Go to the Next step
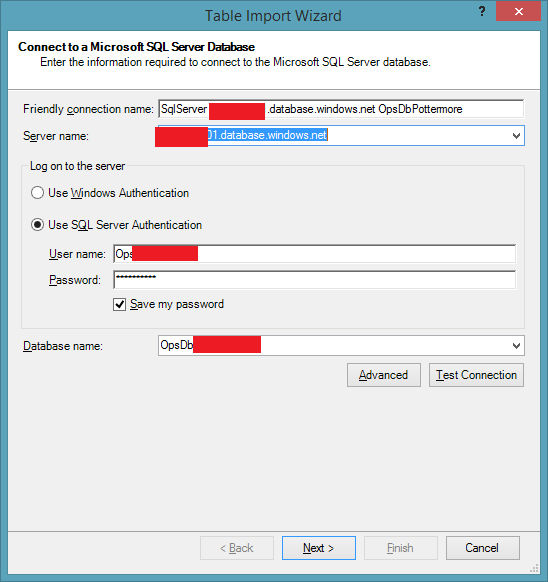 [x=319, y=548]
